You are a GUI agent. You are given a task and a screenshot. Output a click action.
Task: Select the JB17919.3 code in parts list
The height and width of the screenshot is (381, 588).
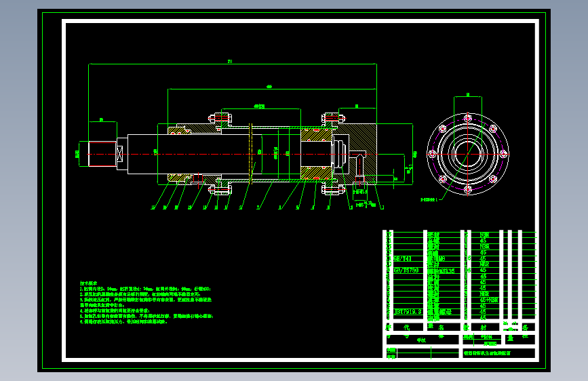[408, 312]
